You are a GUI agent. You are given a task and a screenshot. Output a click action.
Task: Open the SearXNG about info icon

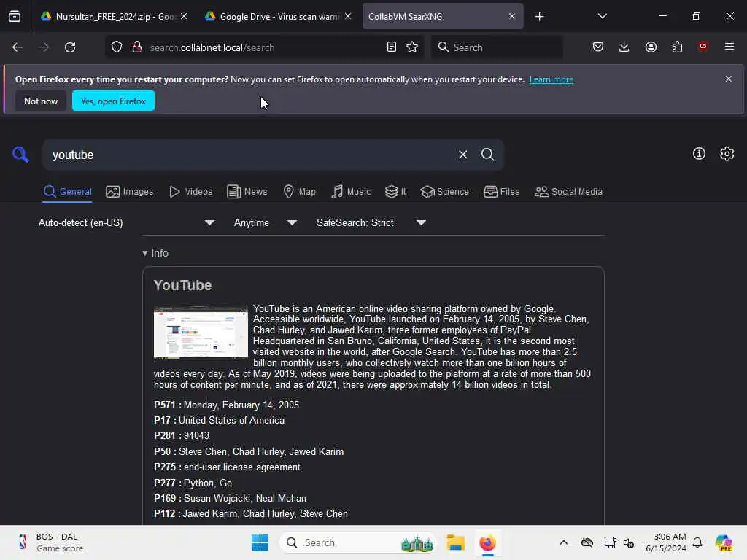click(699, 154)
